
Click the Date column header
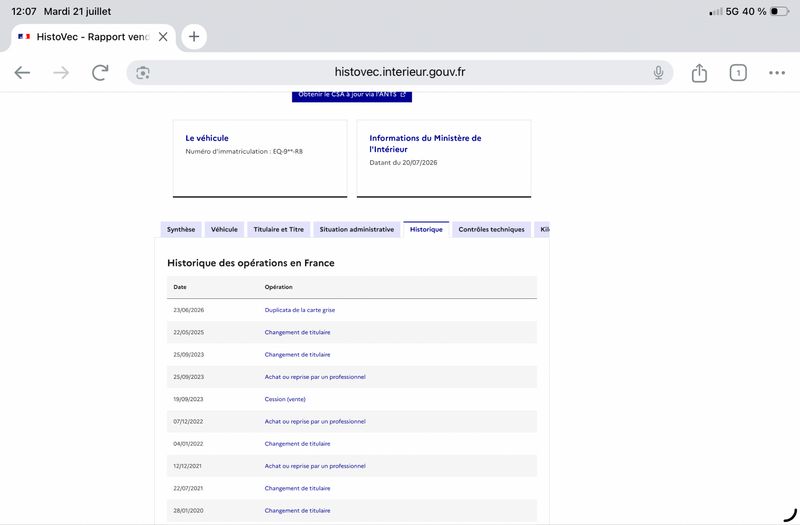[180, 287]
